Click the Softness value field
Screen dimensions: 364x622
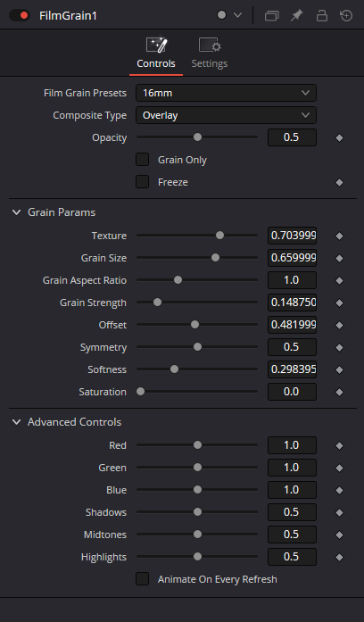point(292,369)
